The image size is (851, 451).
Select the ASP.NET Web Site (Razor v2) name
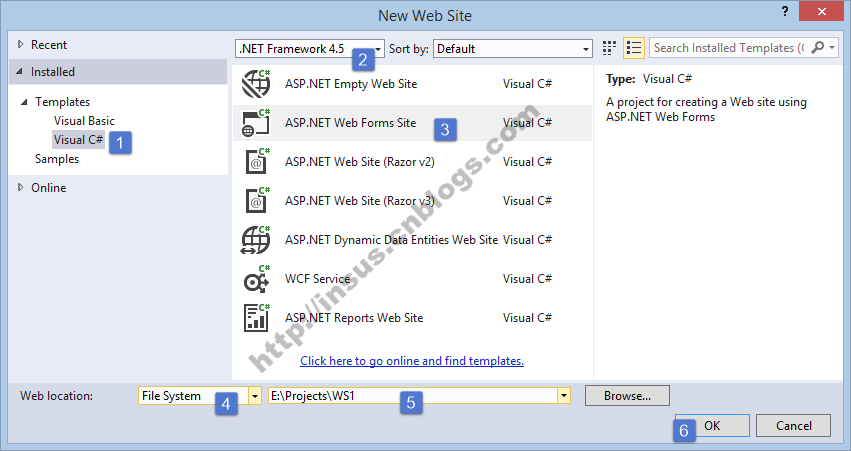[x=360, y=162]
